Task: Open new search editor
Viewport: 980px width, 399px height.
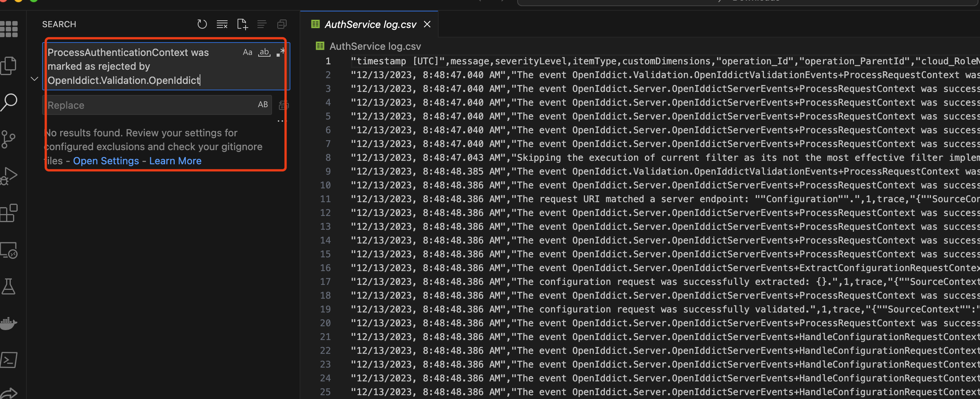Action: click(x=242, y=25)
